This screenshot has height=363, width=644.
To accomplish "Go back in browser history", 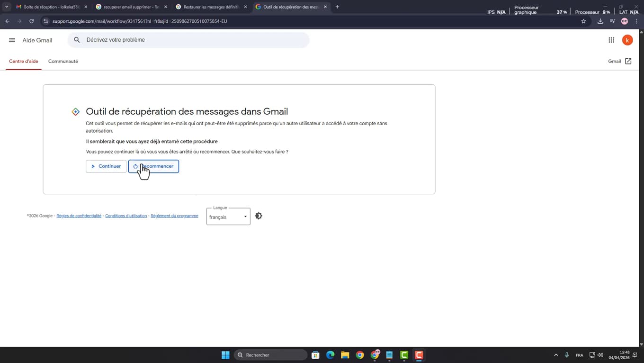I will [7, 21].
